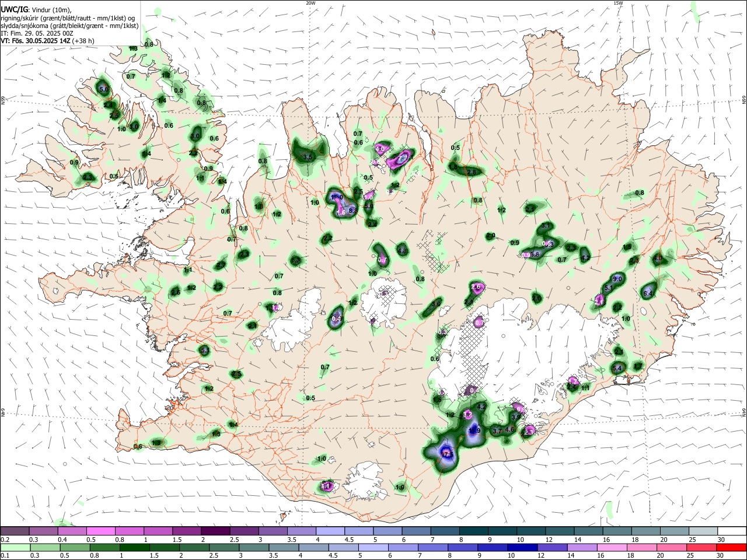This screenshot has width=747, height=560.
Task: Click the "3.9" precipitation value on map
Action: pos(515,417)
